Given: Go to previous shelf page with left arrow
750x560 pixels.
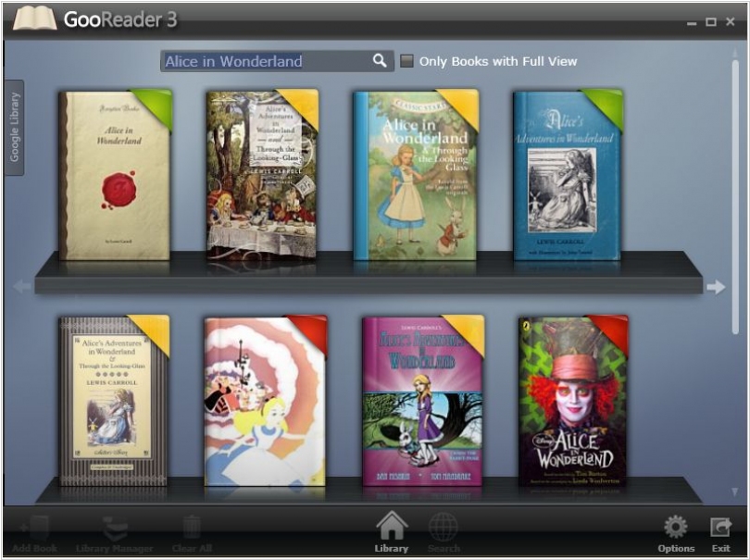Looking at the screenshot, I should pos(21,287).
